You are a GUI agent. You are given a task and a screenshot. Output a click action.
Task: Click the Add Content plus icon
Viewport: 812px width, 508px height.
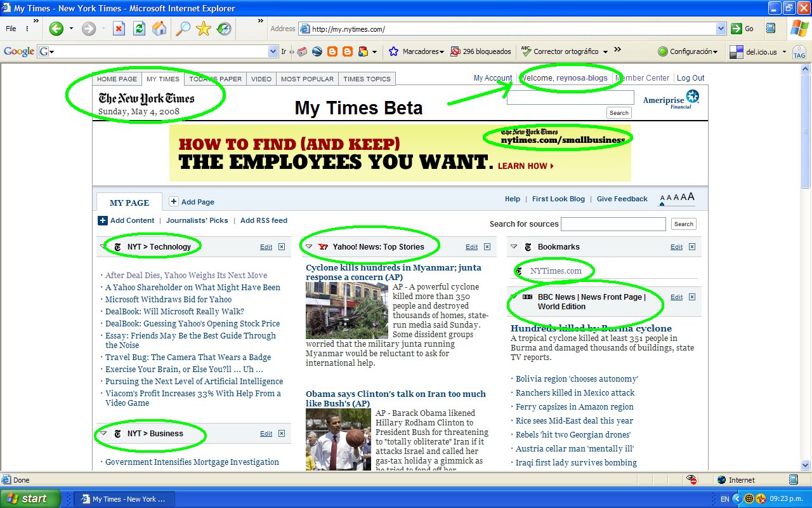click(x=103, y=220)
